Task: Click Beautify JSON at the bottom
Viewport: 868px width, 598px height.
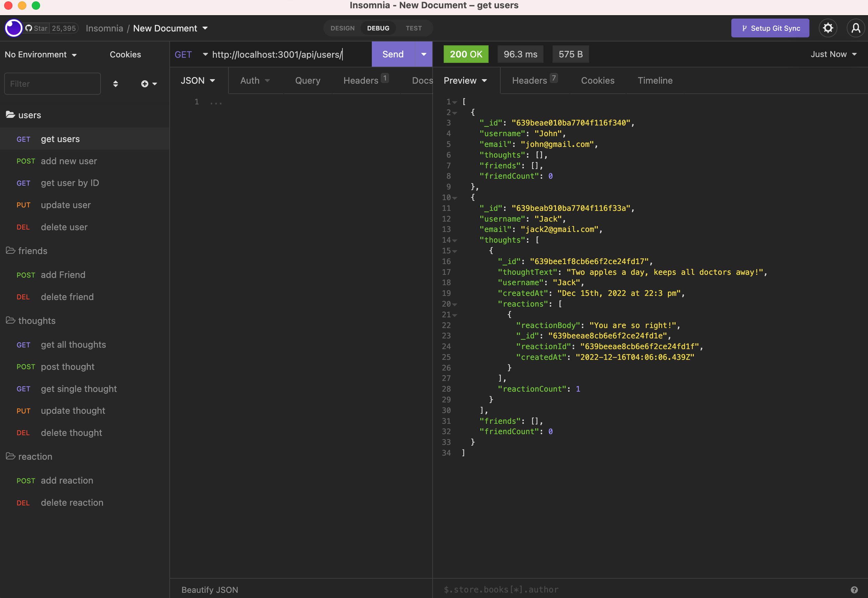Action: coord(209,589)
